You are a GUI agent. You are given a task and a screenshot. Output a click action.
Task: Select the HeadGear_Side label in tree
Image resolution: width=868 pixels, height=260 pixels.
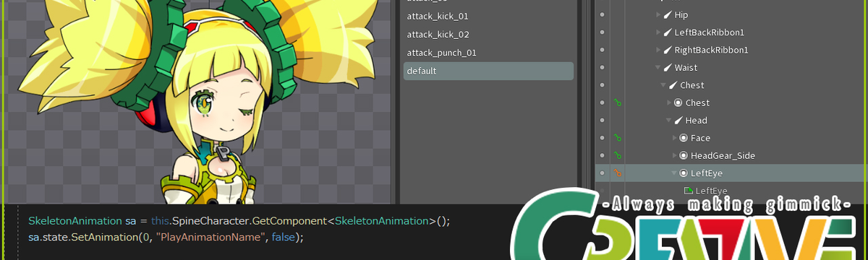click(x=723, y=155)
